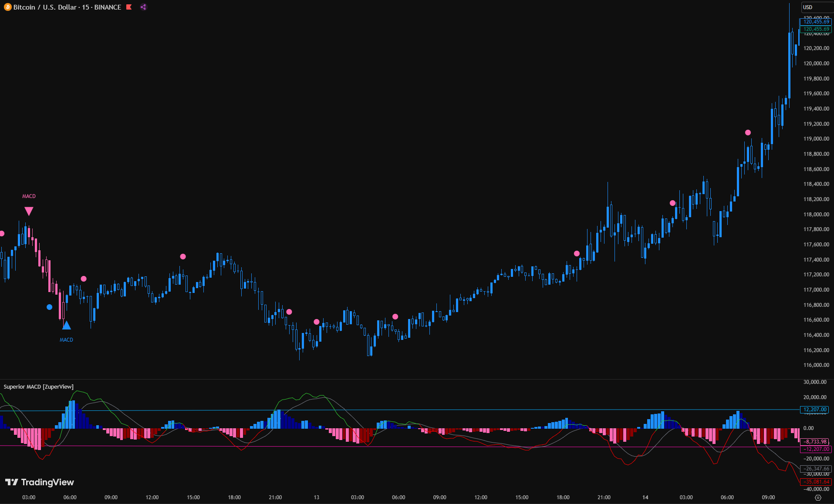Click the 13 date label on time axis

click(316, 497)
